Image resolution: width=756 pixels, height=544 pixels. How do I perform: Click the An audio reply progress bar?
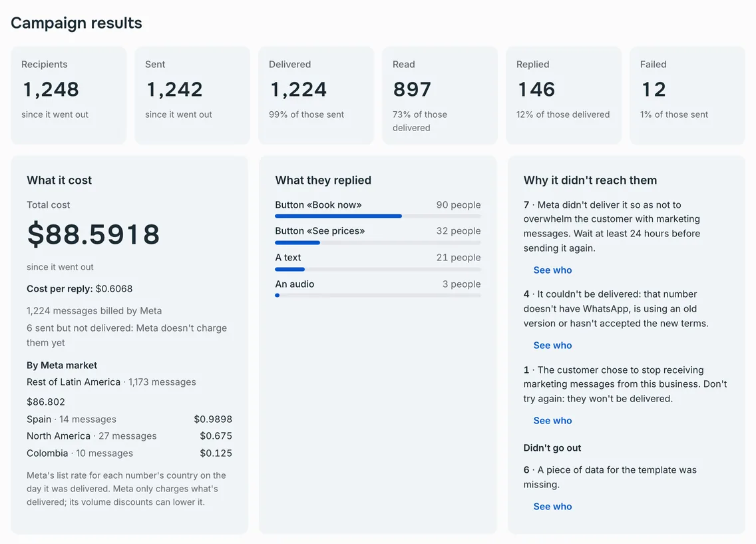[x=377, y=295]
